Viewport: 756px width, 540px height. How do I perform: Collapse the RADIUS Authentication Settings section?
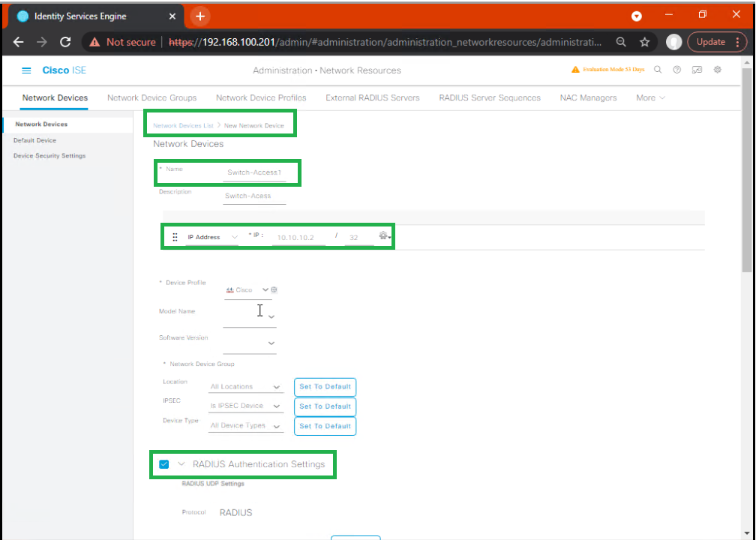click(x=181, y=464)
